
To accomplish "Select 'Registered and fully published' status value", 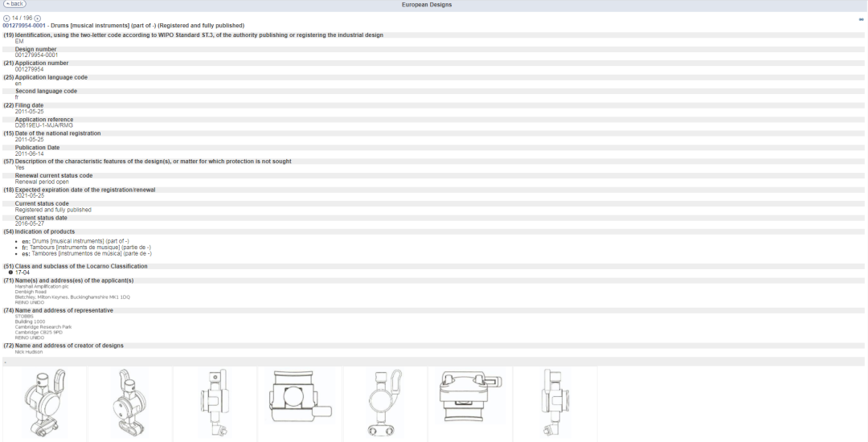I will [x=53, y=211].
